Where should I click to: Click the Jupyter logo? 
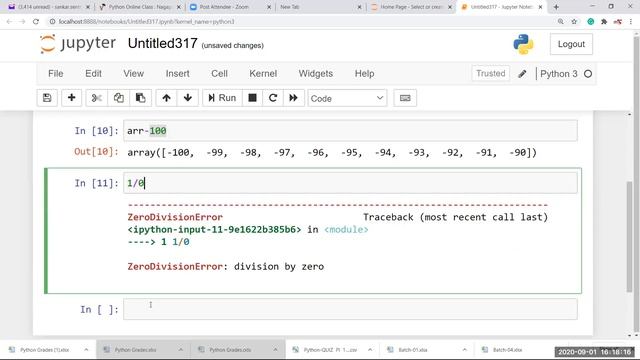click(x=78, y=44)
